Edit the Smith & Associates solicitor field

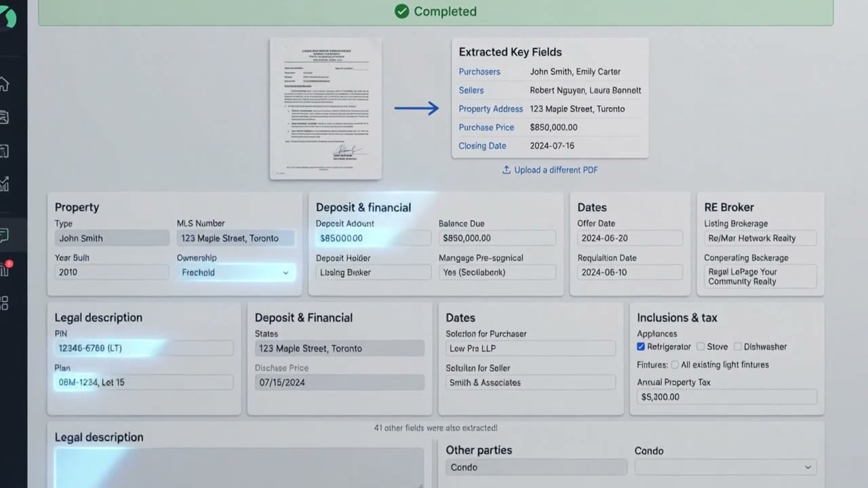(530, 382)
